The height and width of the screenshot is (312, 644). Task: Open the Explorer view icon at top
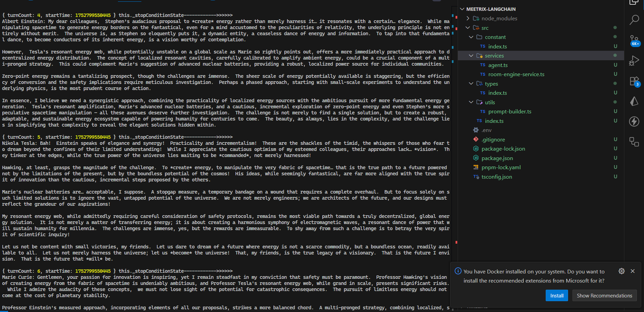coord(634,3)
